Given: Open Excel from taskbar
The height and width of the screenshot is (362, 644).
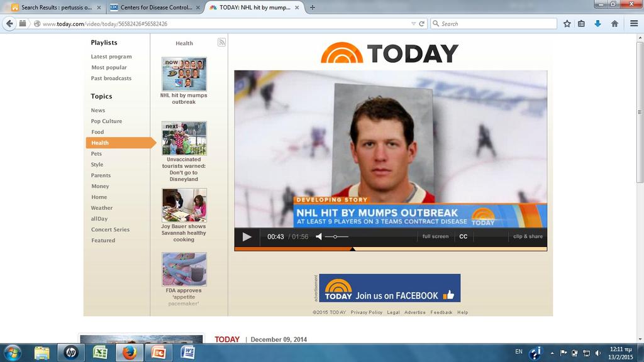Looking at the screenshot, I should 100,353.
